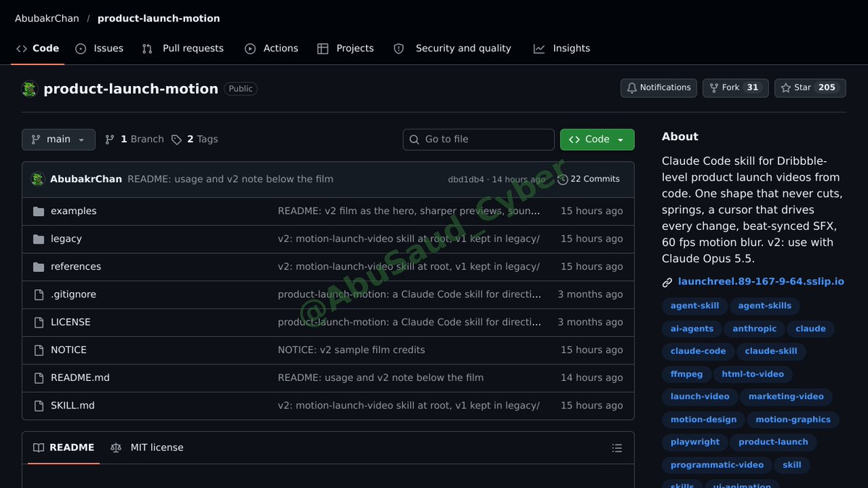
Task: Open the Security and quality tab
Action: pyautogui.click(x=452, y=48)
